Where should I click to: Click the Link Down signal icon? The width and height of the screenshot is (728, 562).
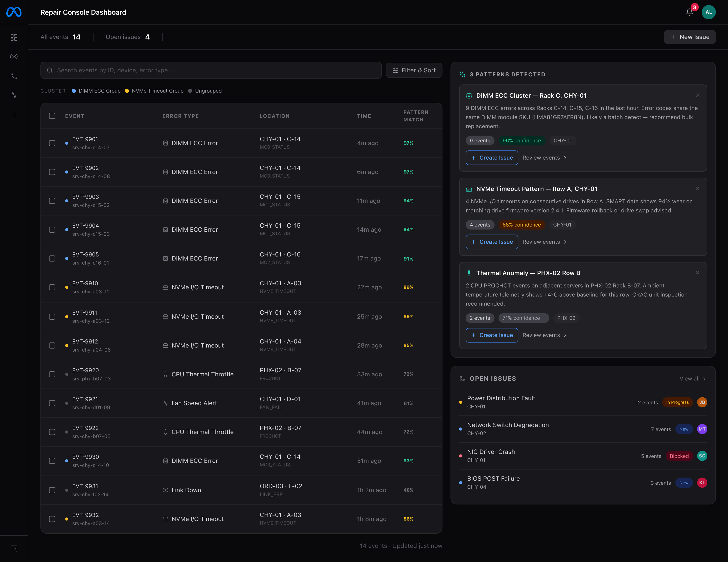165,490
